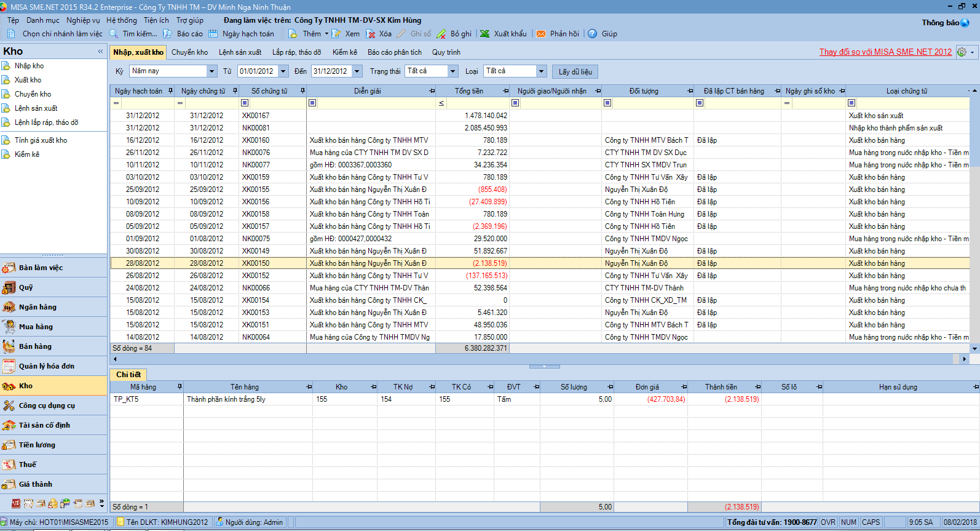Viewport: 980px width, 531px height.
Task: Select Nhập kho in the Kho sidebar
Action: [x=29, y=66]
